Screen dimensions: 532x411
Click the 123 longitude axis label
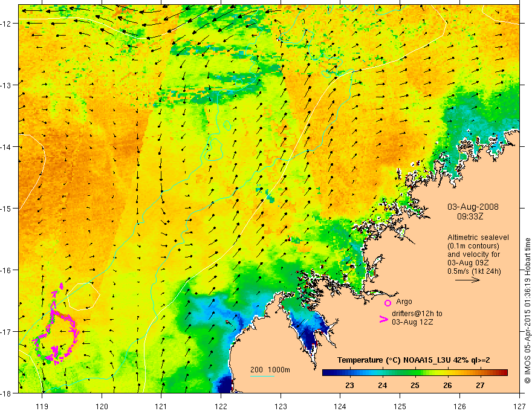pyautogui.click(x=281, y=406)
